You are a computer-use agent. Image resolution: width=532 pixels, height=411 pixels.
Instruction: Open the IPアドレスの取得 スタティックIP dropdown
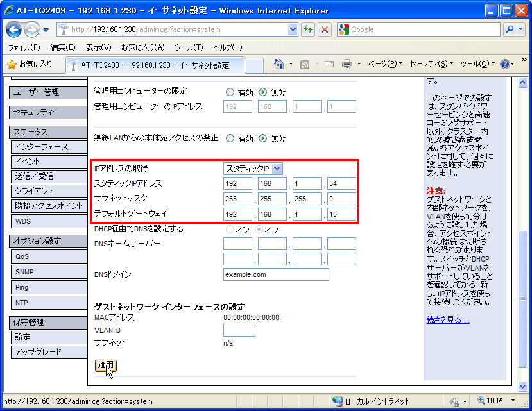[253, 169]
